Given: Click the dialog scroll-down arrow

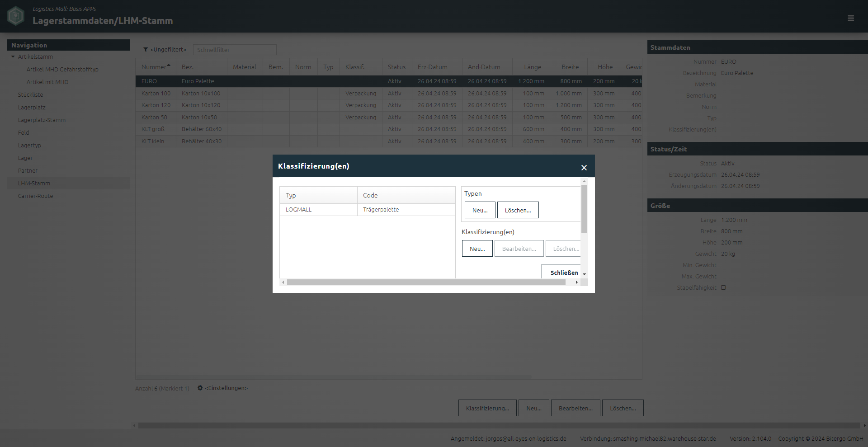Looking at the screenshot, I should 584,274.
